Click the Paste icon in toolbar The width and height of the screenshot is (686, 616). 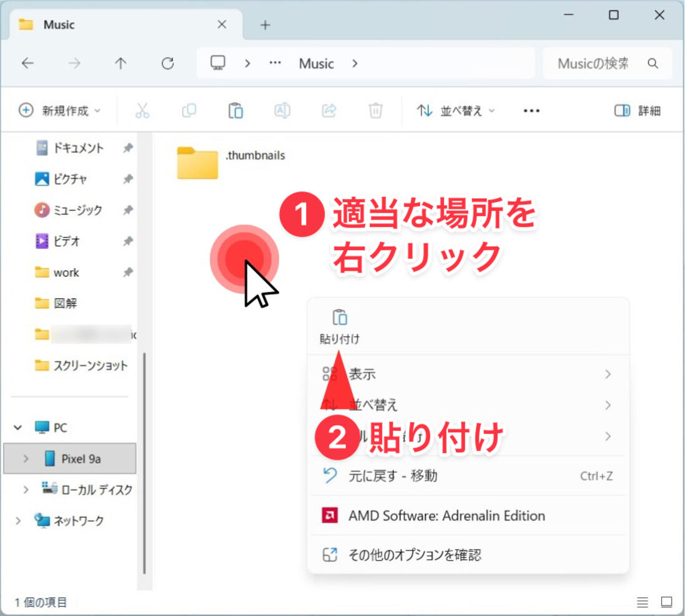235,111
